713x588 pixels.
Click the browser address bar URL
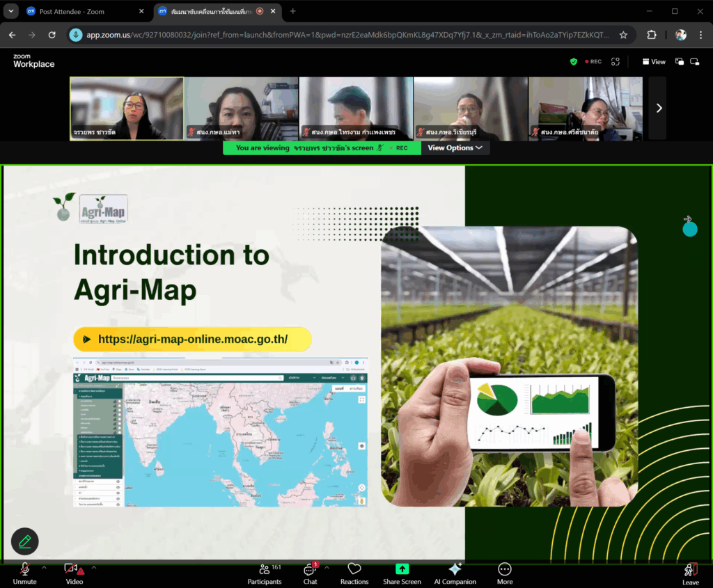click(348, 35)
